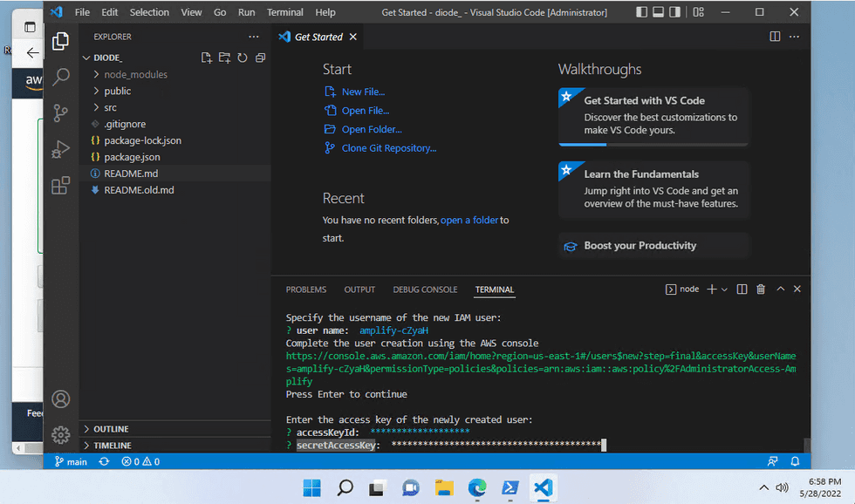Open Learn the Fundamentals walkthrough

(653, 189)
